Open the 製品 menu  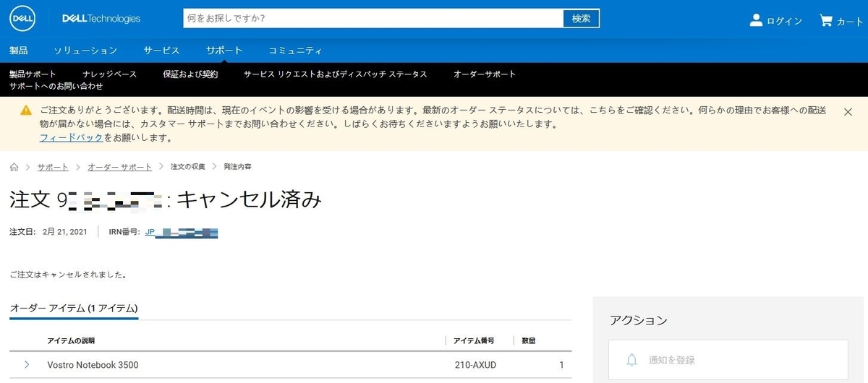19,51
